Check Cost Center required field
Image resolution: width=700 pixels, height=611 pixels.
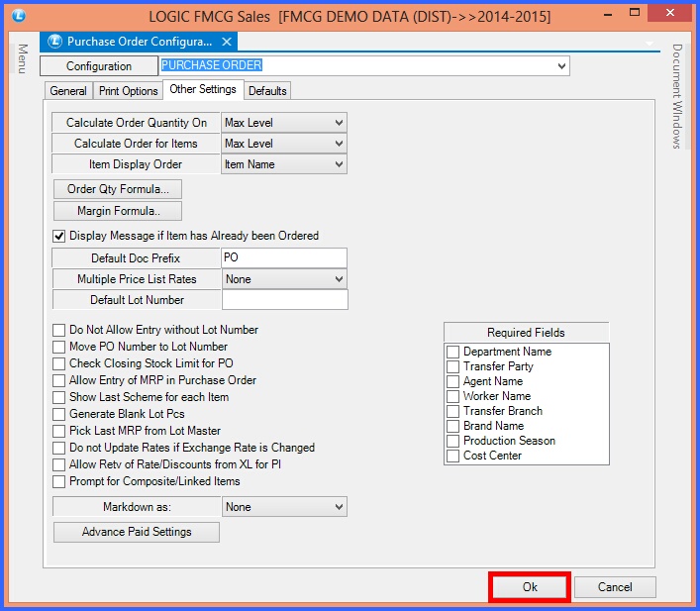click(x=453, y=456)
